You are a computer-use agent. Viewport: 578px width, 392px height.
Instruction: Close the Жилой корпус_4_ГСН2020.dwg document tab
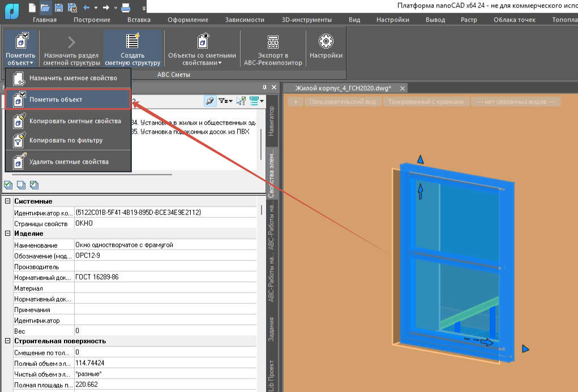pyautogui.click(x=403, y=88)
